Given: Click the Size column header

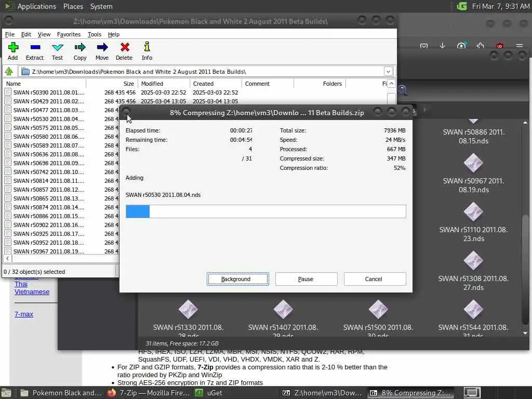Looking at the screenshot, I should 112,84.
